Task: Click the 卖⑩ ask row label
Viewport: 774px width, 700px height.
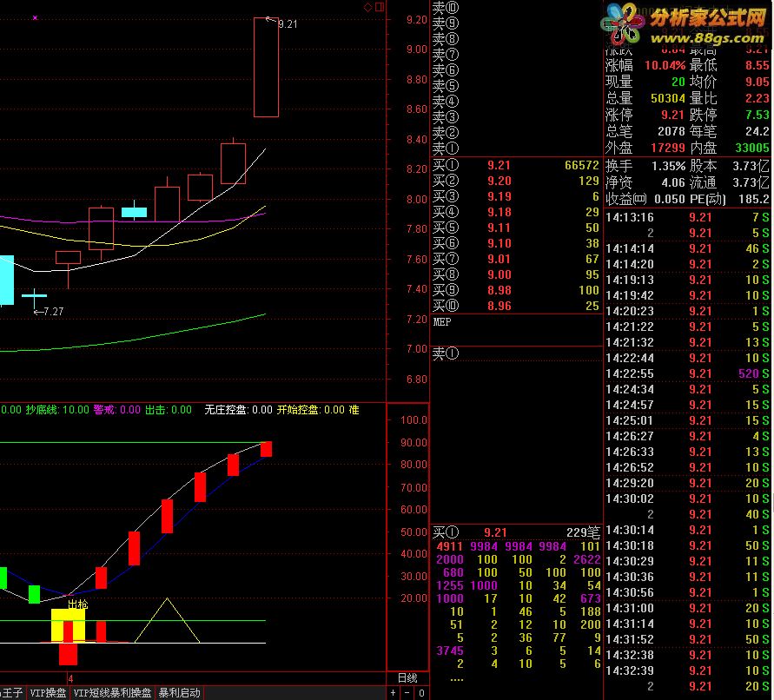Action: coord(446,8)
